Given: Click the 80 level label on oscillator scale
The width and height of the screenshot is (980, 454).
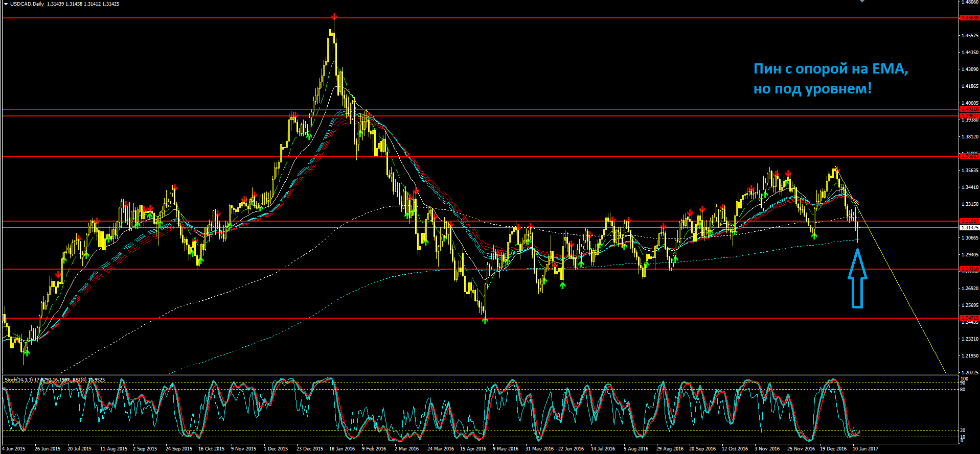Looking at the screenshot, I should coord(963,390).
